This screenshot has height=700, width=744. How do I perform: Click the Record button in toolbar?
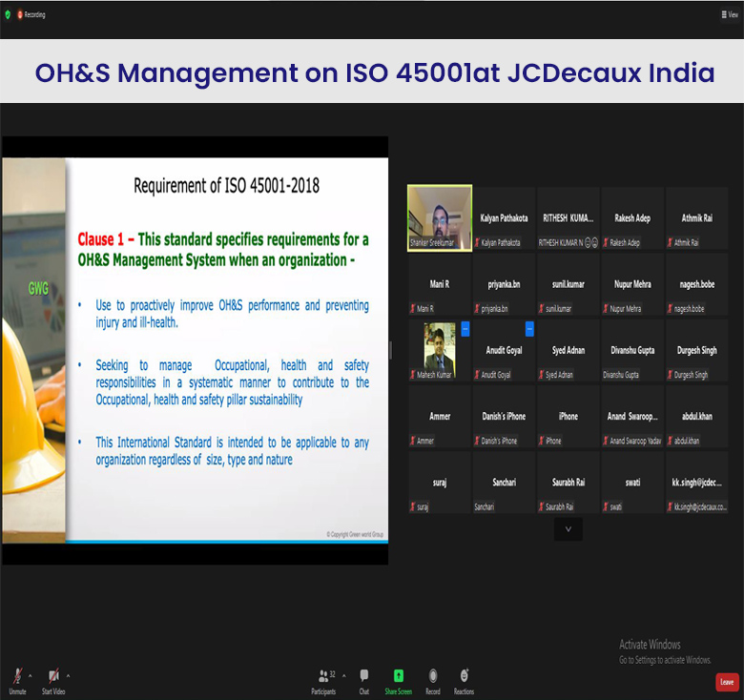coord(433,679)
